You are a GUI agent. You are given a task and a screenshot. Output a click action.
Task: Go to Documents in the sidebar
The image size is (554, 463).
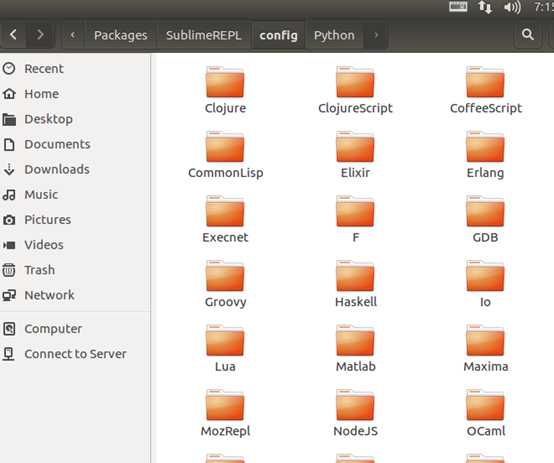point(75,144)
